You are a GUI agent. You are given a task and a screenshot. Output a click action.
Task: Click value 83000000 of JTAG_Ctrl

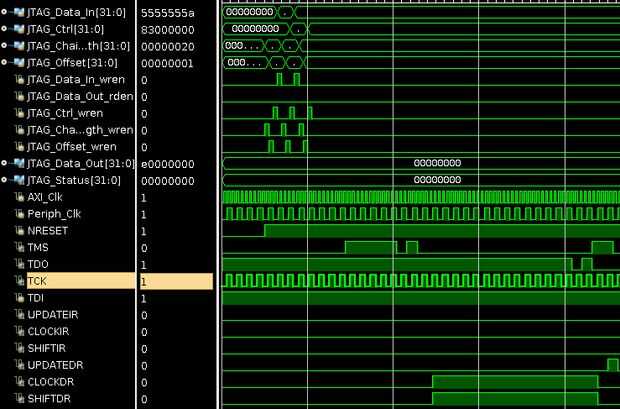[x=168, y=30]
